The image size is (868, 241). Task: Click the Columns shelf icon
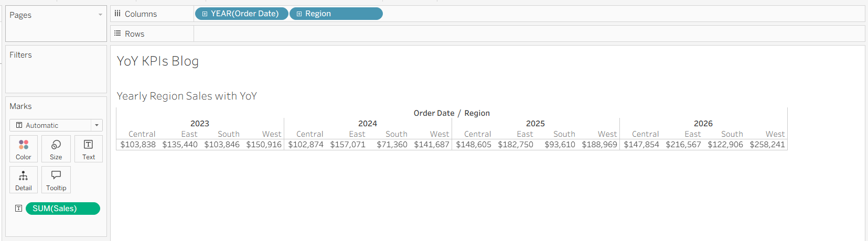click(117, 14)
